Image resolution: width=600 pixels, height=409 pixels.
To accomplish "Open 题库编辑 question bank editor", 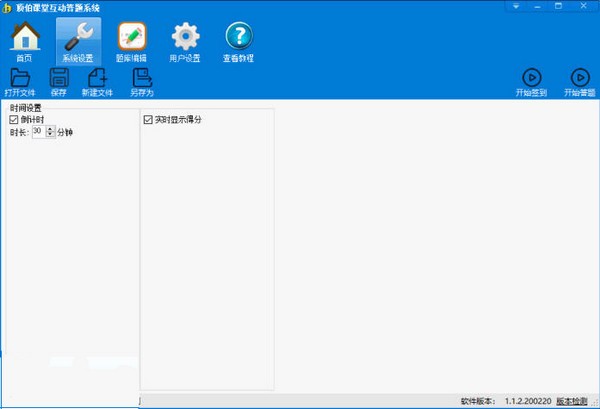I will coord(131,40).
